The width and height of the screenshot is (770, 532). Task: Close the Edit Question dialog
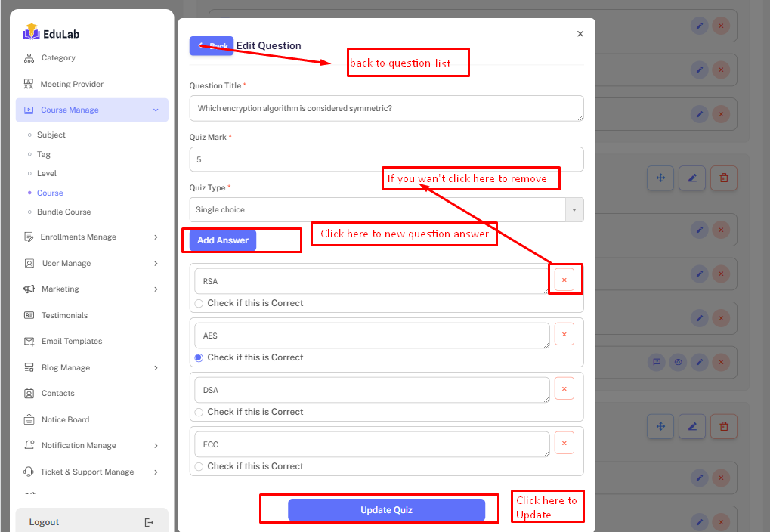(x=580, y=34)
